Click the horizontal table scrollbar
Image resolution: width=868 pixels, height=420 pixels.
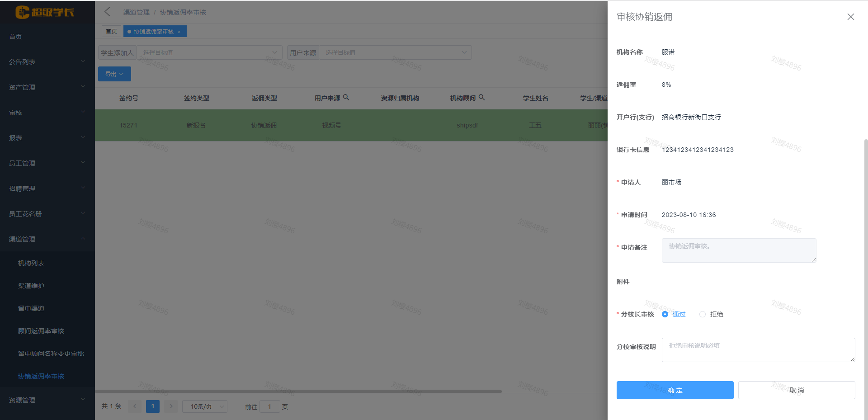(x=298, y=391)
